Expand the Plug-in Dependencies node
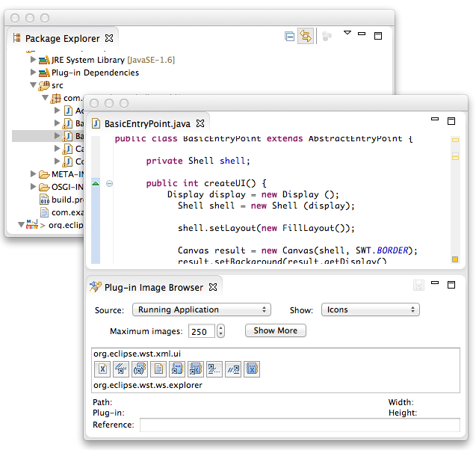 [33, 73]
